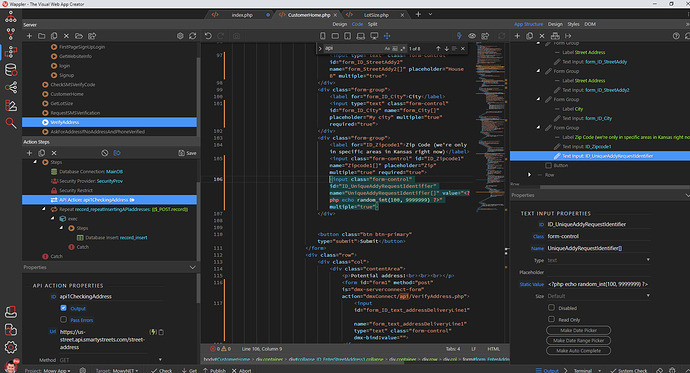Add a step in Action Steps toolbar

click(29, 153)
